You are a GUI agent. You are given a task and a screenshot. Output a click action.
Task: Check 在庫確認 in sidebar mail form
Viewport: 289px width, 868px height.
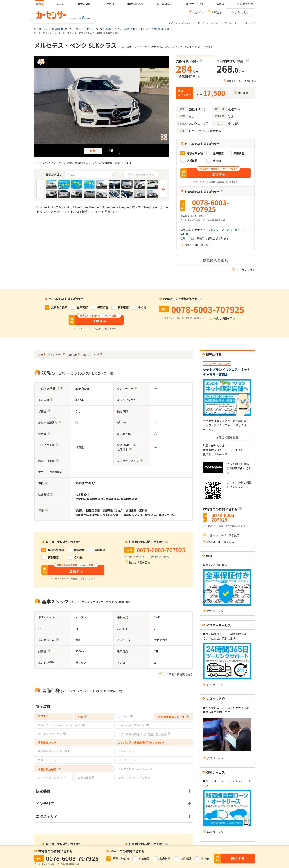point(209,153)
